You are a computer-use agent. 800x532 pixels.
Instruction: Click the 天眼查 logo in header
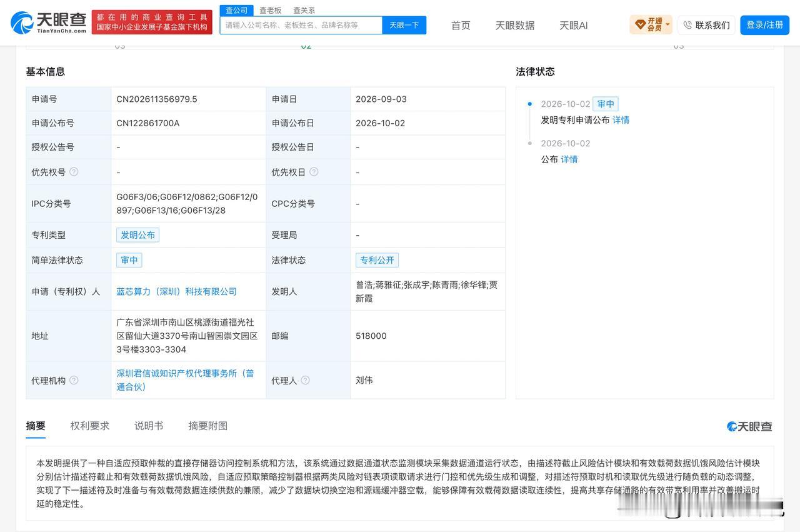click(x=49, y=23)
